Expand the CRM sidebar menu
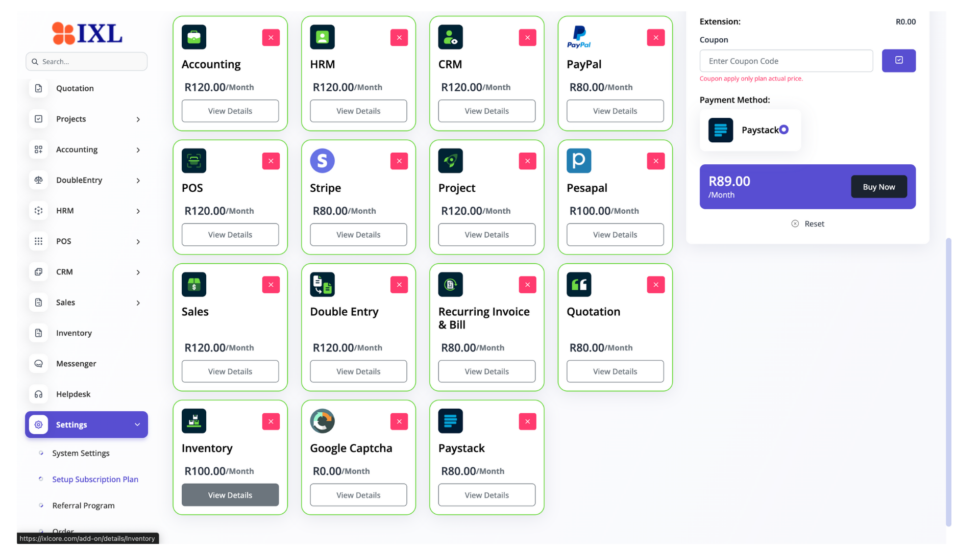The image size is (980, 551). pyautogui.click(x=86, y=272)
